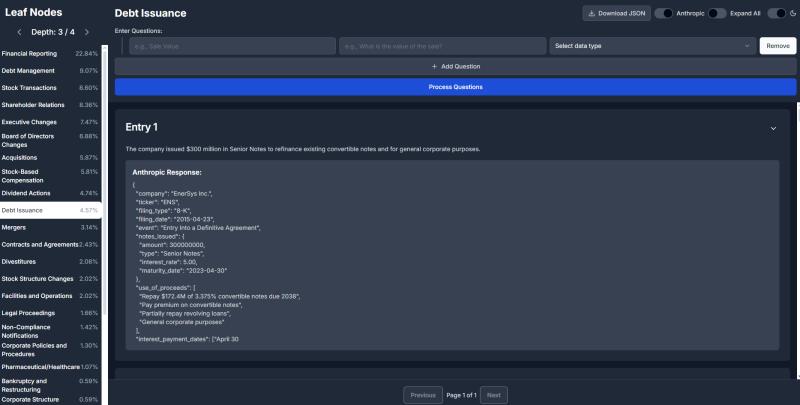Toggle the Anthropic switch
The image size is (800, 405).
(663, 13)
